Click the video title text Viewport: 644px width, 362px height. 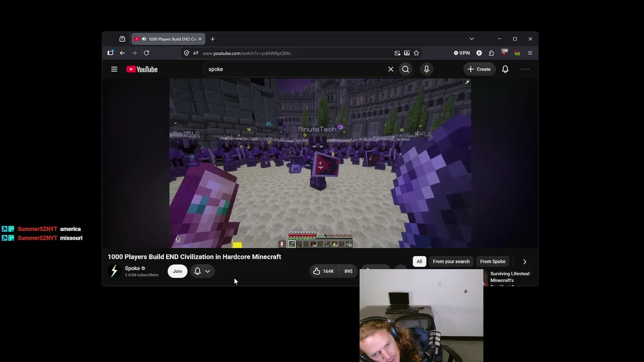pos(194,257)
